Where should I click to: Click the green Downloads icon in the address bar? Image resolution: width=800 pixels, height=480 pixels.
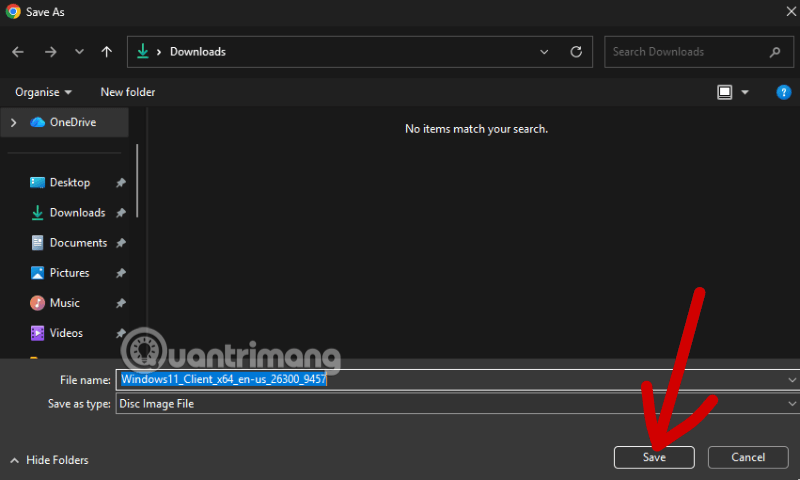point(143,51)
